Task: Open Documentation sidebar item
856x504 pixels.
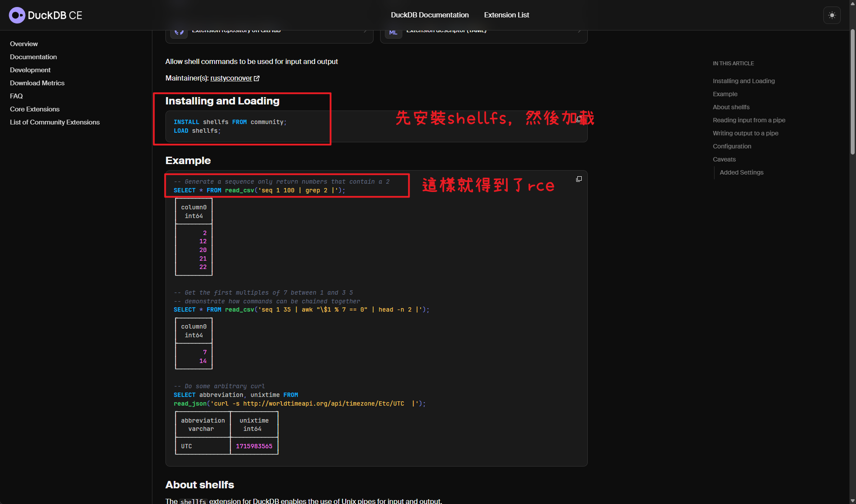Action: pos(34,57)
